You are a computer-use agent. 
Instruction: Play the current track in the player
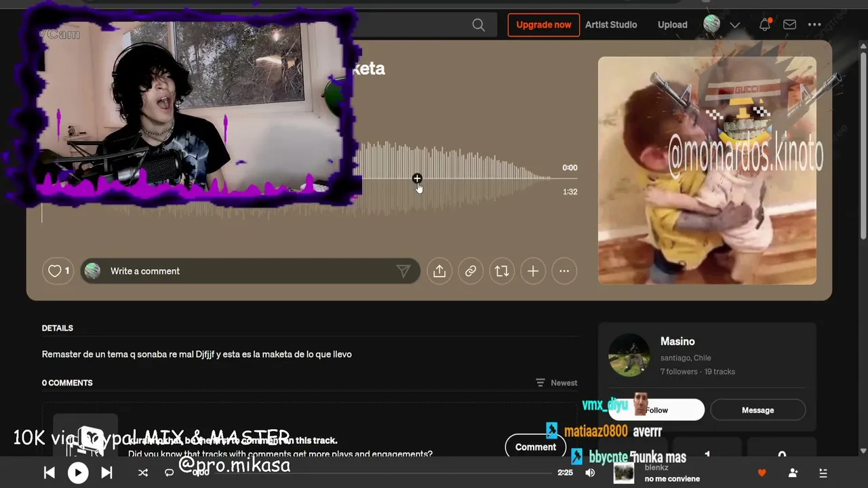(78, 473)
